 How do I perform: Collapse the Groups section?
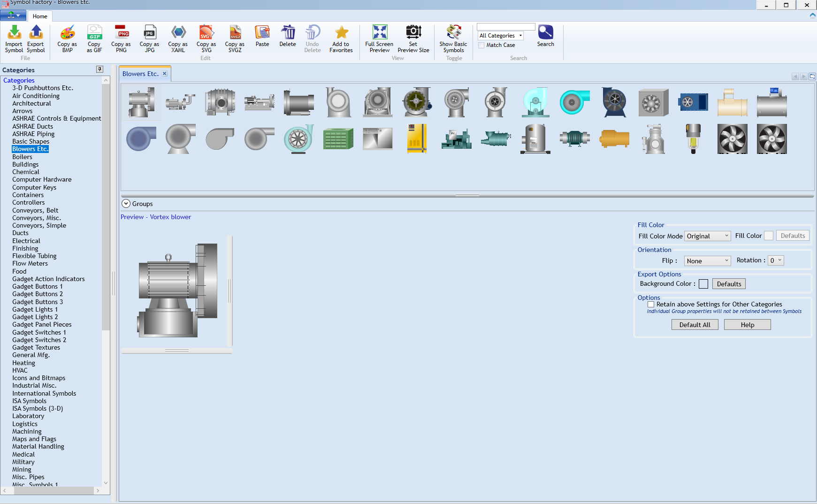(126, 203)
